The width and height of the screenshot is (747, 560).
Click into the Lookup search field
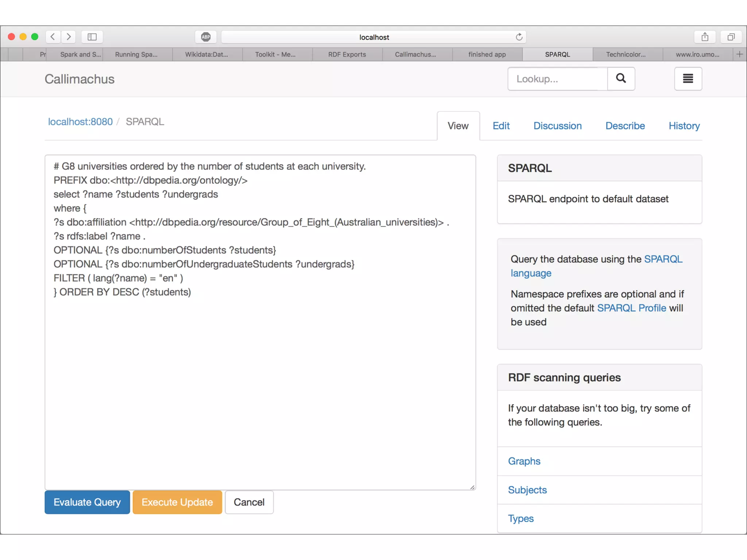(557, 79)
